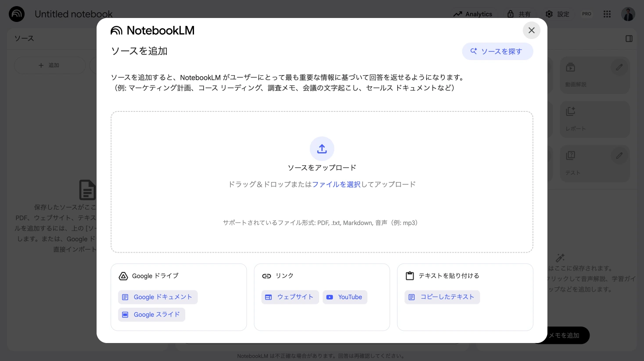
Task: Click the document icon in sources panel
Action: (x=87, y=190)
